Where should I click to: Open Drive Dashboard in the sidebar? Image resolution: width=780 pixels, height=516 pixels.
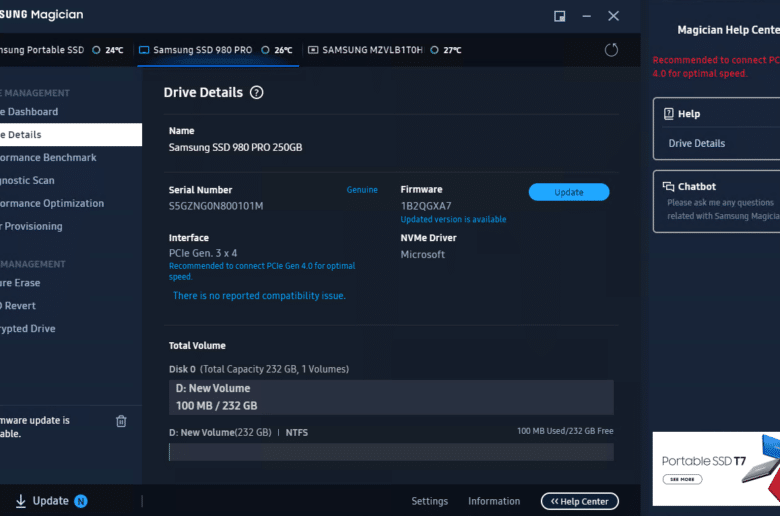pyautogui.click(x=29, y=112)
